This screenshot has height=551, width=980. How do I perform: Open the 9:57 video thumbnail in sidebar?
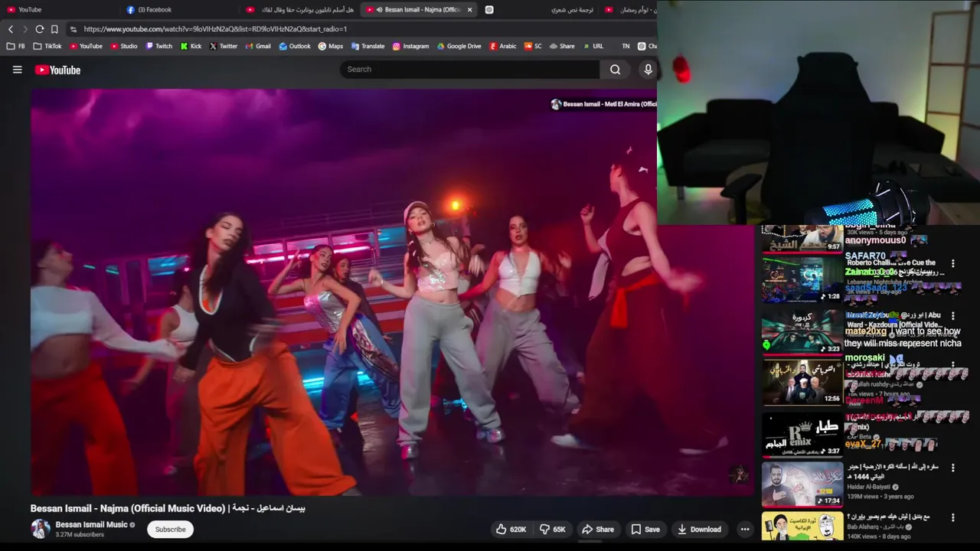click(x=802, y=238)
